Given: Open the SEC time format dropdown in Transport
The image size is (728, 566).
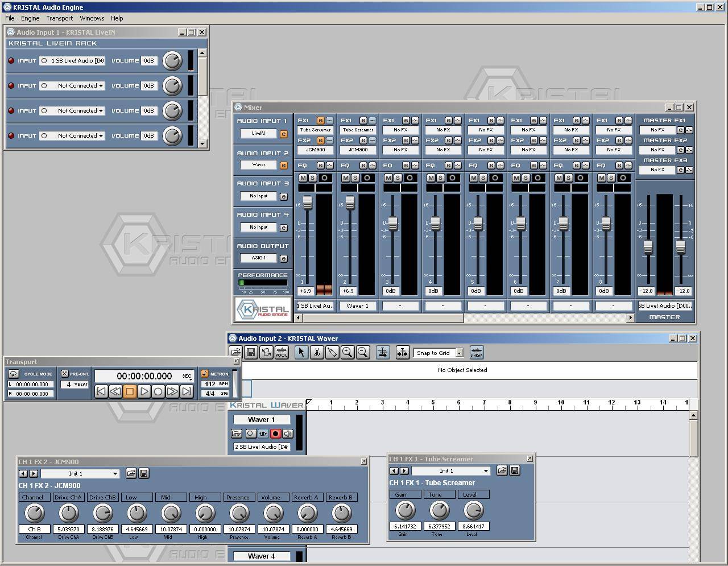Looking at the screenshot, I should (x=187, y=376).
